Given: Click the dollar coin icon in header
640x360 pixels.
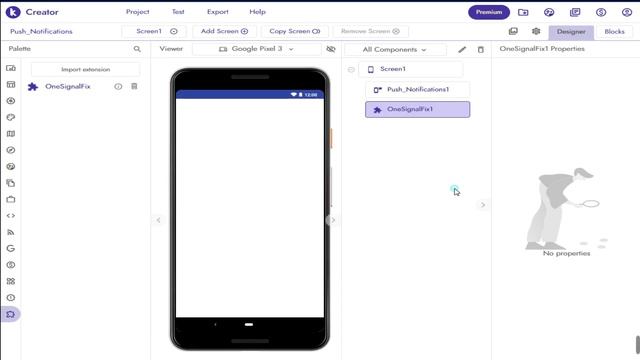Looking at the screenshot, I should click(601, 12).
